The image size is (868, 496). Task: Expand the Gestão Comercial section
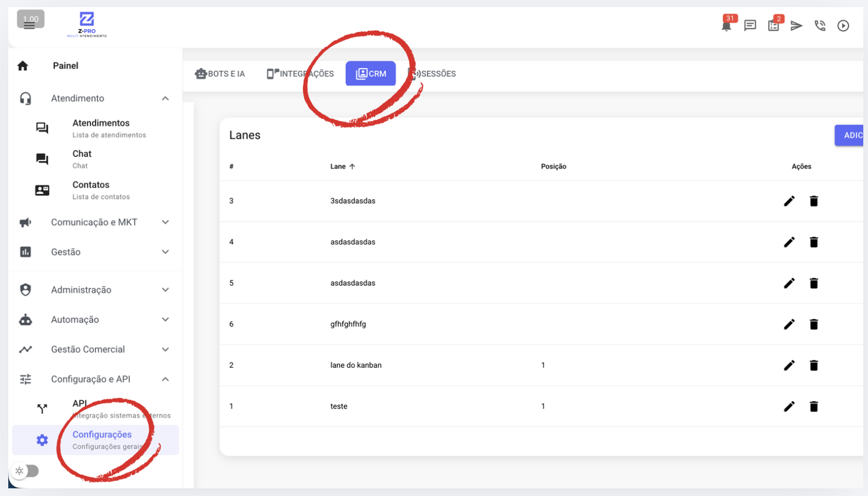pyautogui.click(x=165, y=350)
